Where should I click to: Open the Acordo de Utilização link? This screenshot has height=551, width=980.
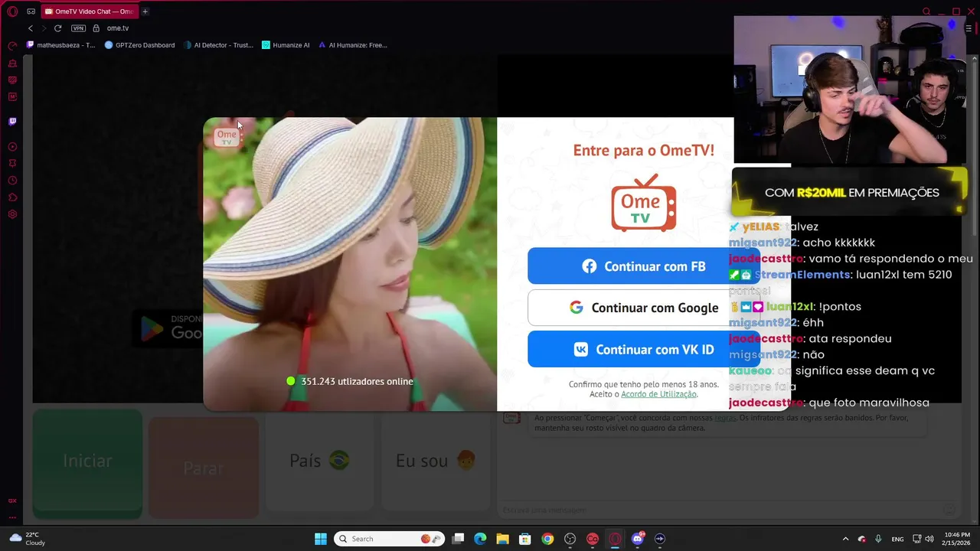point(658,394)
